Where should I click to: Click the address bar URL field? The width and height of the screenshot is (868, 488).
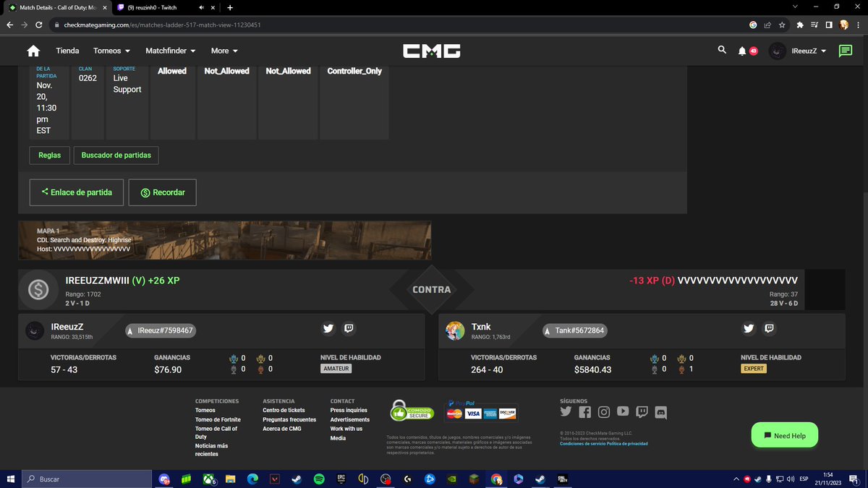click(x=405, y=24)
